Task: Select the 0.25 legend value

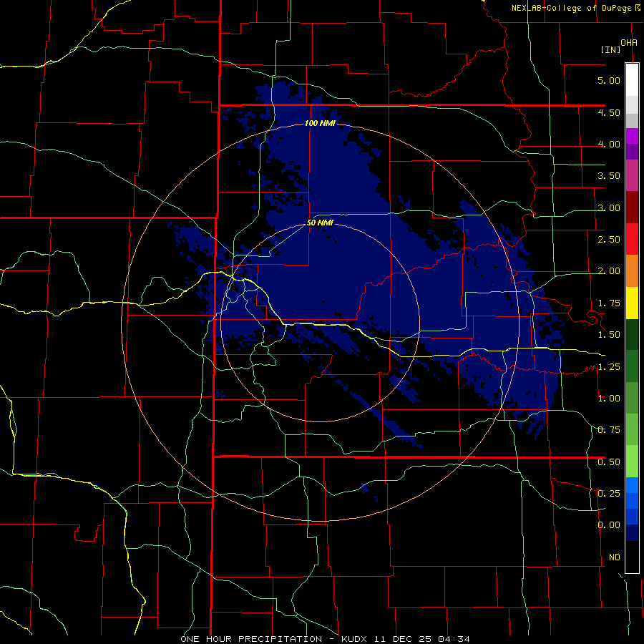Action: point(609,494)
